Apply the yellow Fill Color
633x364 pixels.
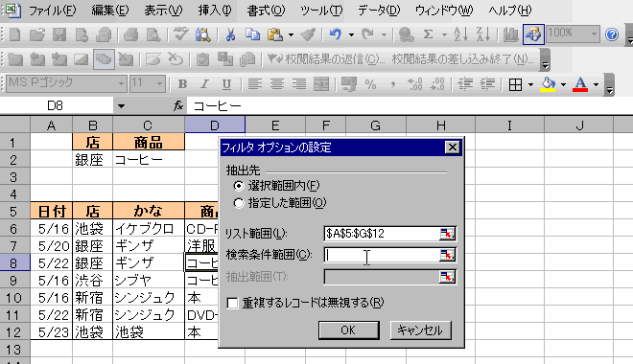tap(548, 84)
